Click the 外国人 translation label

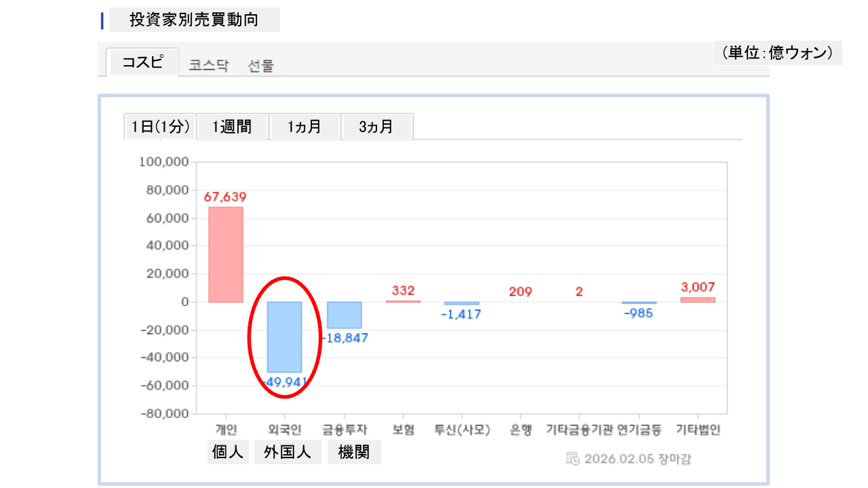[288, 453]
